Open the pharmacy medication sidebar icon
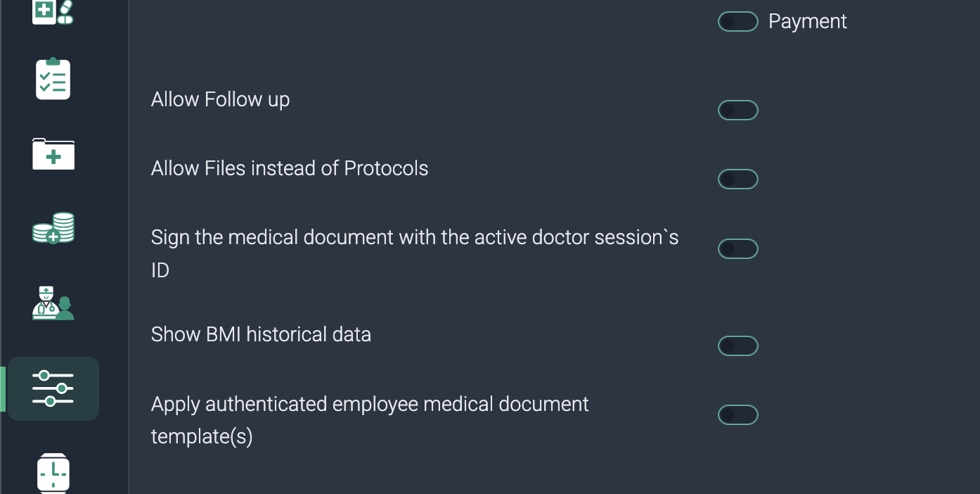 (x=53, y=12)
